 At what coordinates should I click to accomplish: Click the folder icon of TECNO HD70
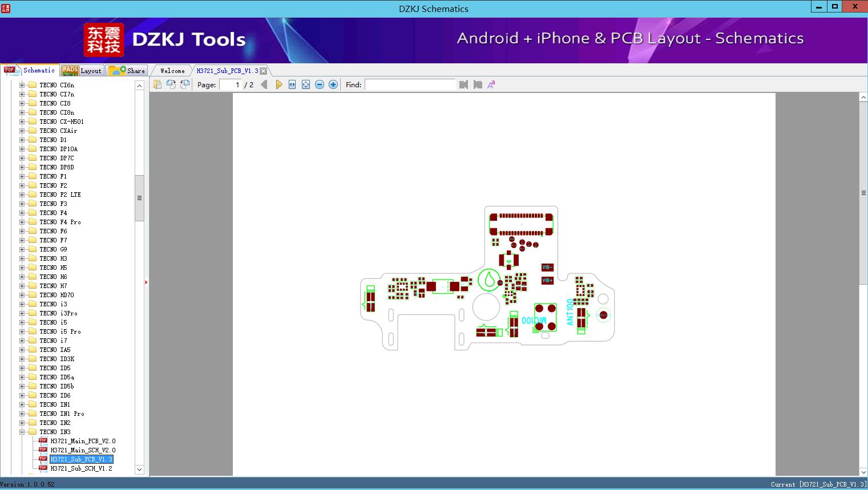pos(33,295)
